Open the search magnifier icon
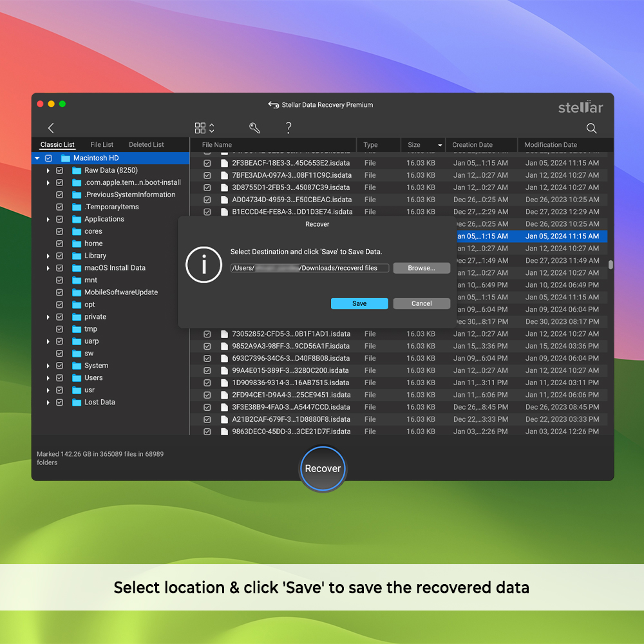 pyautogui.click(x=591, y=128)
